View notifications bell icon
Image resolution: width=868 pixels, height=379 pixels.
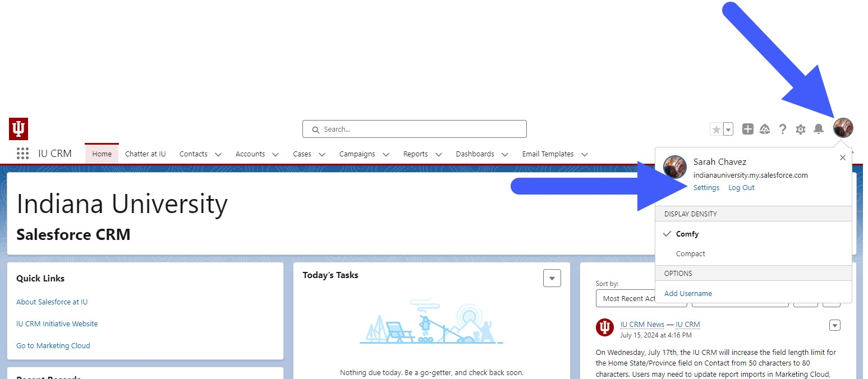point(819,130)
